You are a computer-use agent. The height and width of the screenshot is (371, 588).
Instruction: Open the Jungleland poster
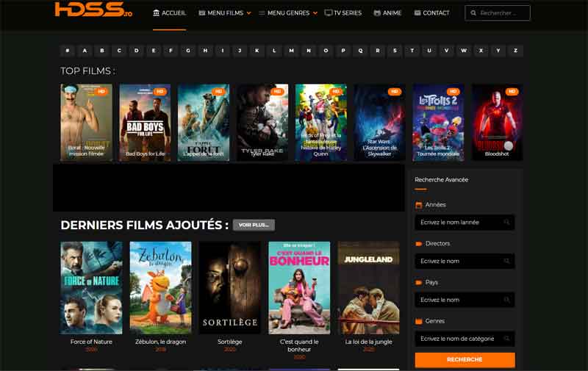coord(369,287)
